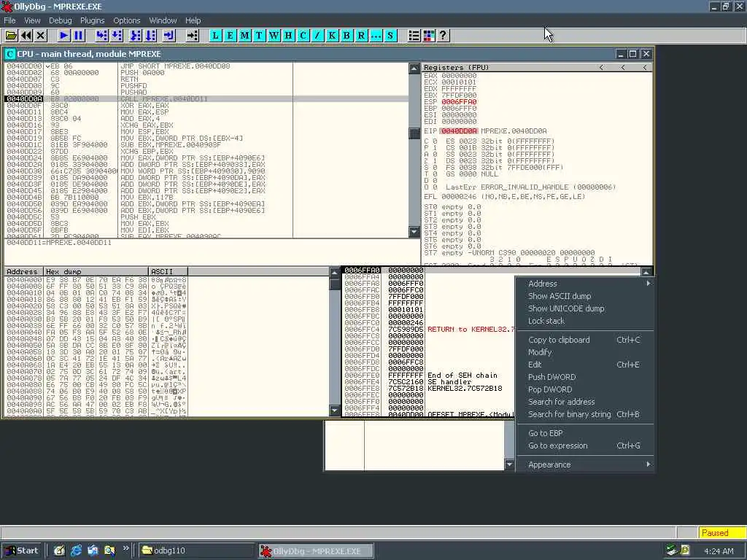747x560 pixels.
Task: Click the Step into toolbar icon
Action: tap(101, 36)
